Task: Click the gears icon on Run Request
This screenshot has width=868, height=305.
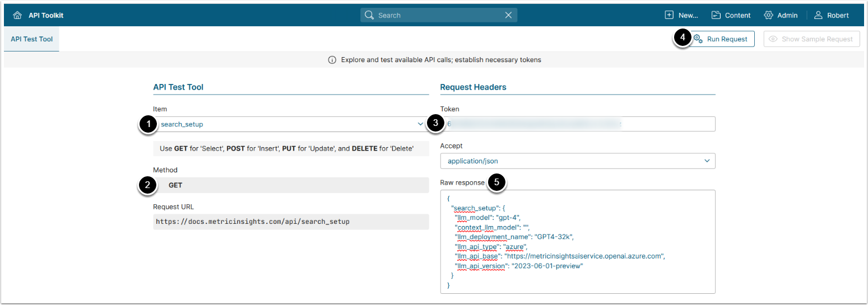Action: [698, 39]
